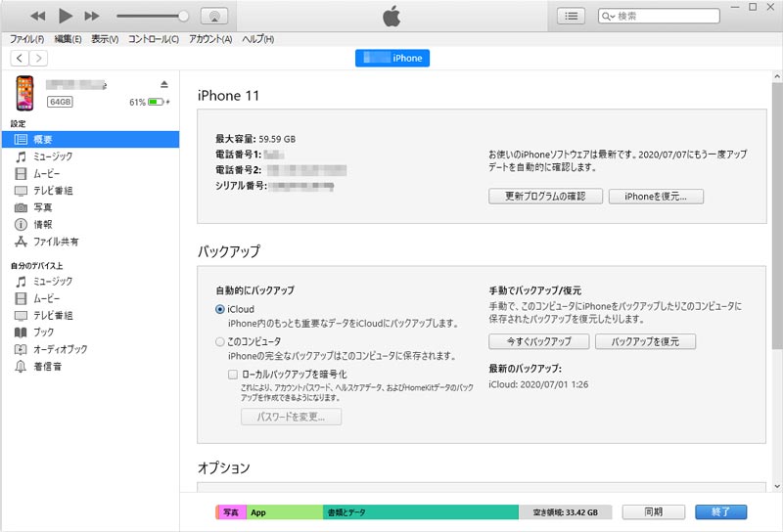The image size is (783, 532).
Task: Go forward with the right arrow
Action: 38,58
